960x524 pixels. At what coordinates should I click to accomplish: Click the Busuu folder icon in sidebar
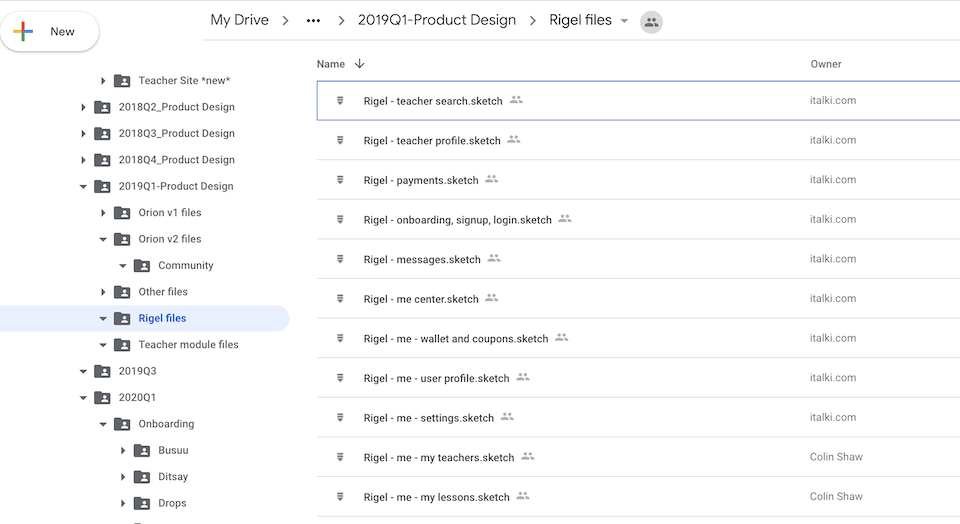point(142,450)
